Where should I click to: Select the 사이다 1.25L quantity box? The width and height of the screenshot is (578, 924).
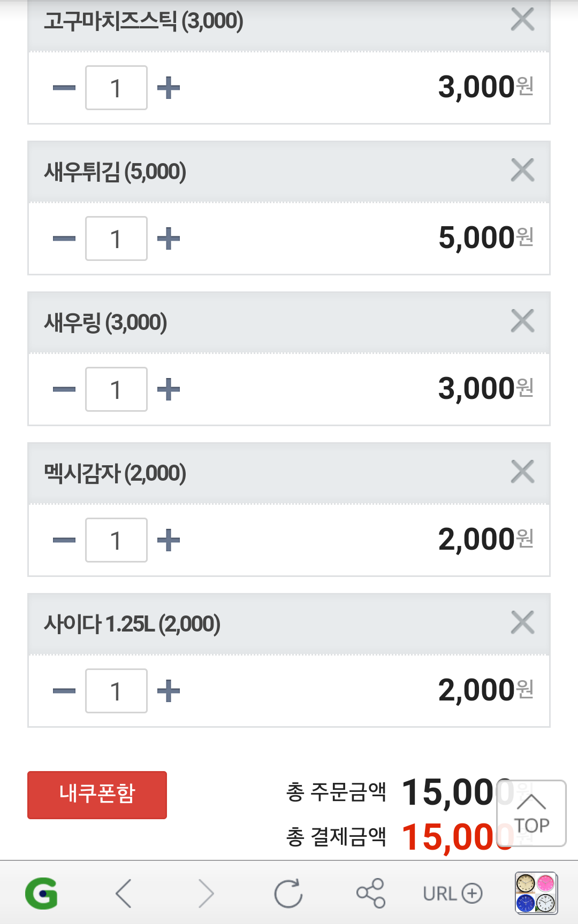pyautogui.click(x=116, y=691)
